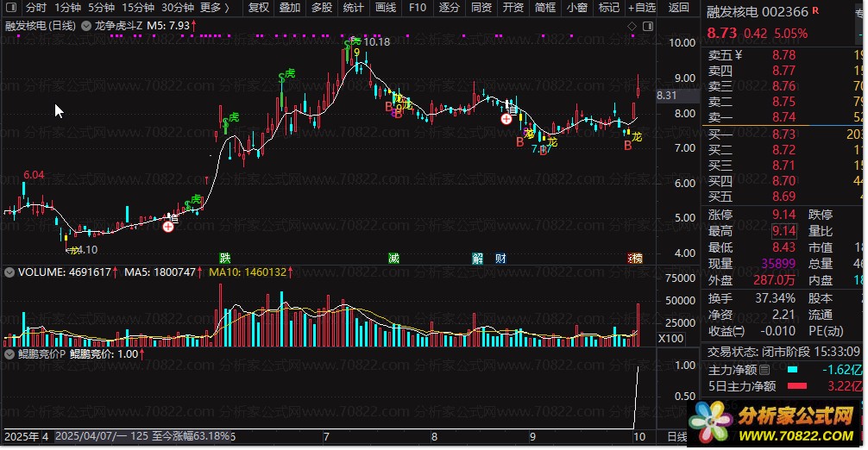868x450 pixels.
Task: Select the 5分钟 period tab
Action: point(101,7)
